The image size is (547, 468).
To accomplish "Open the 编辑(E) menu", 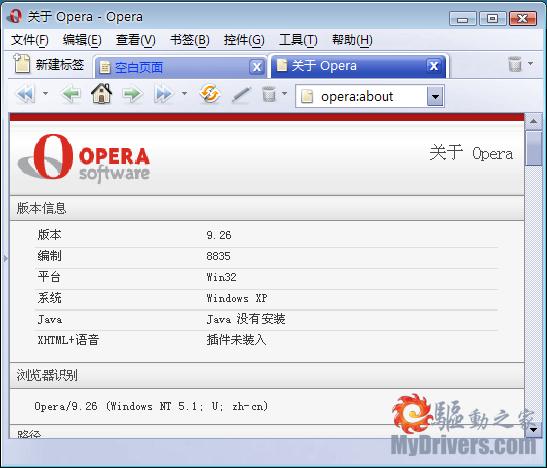I will point(82,40).
